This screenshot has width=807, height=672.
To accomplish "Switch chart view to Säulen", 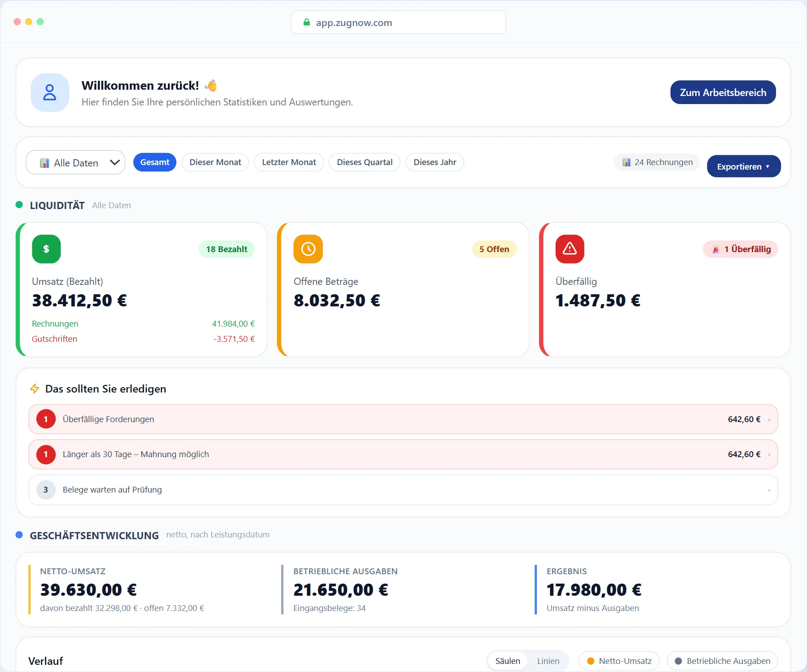I will tap(508, 661).
